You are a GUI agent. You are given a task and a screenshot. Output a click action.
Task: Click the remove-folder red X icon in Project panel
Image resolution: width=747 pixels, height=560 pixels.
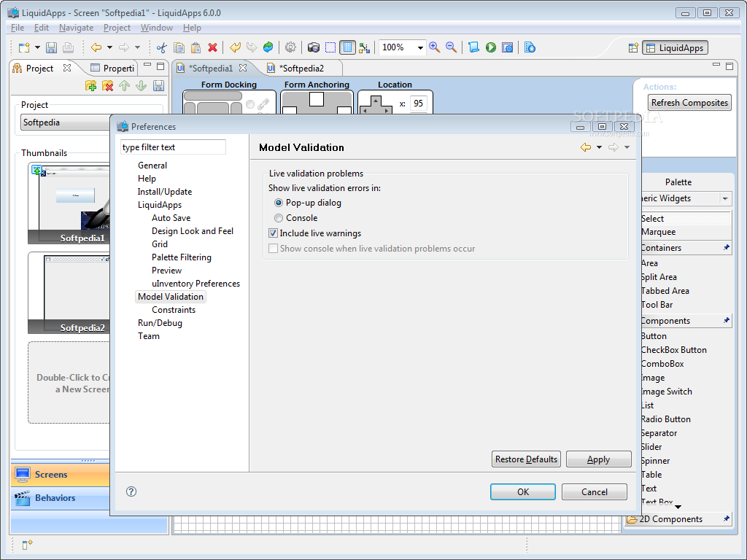[108, 86]
